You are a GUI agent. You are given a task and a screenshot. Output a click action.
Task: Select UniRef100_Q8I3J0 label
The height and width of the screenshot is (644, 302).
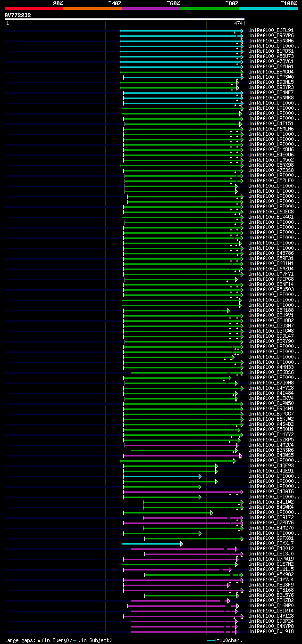[x=272, y=554]
